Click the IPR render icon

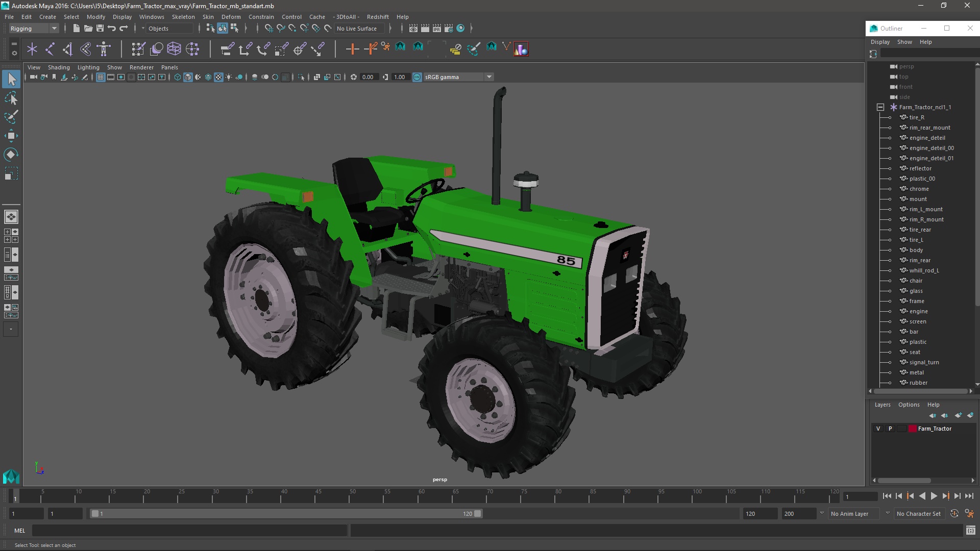click(437, 29)
